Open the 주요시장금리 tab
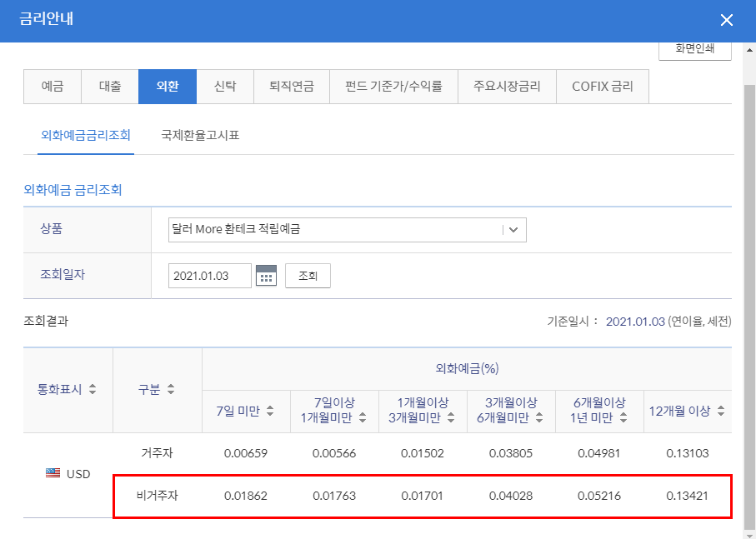This screenshot has width=756, height=539. [x=508, y=87]
